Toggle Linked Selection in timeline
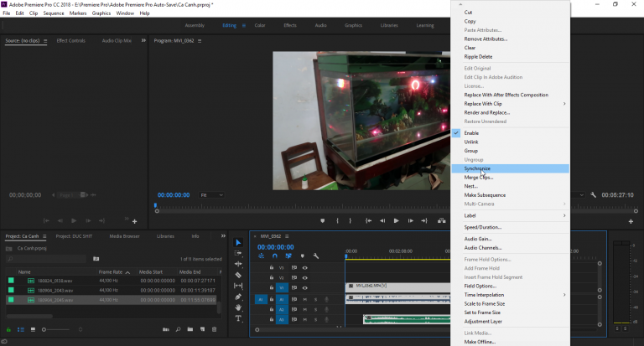The height and width of the screenshot is (346, 644). (x=288, y=256)
